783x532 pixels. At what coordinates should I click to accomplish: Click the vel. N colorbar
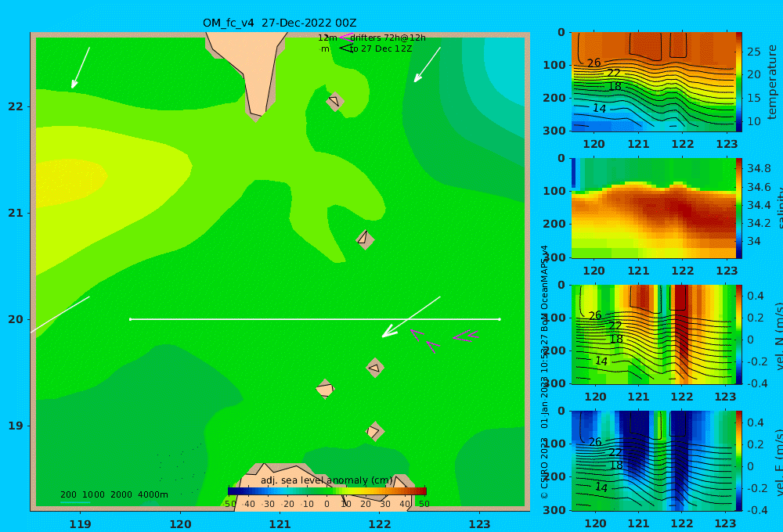[x=739, y=334]
